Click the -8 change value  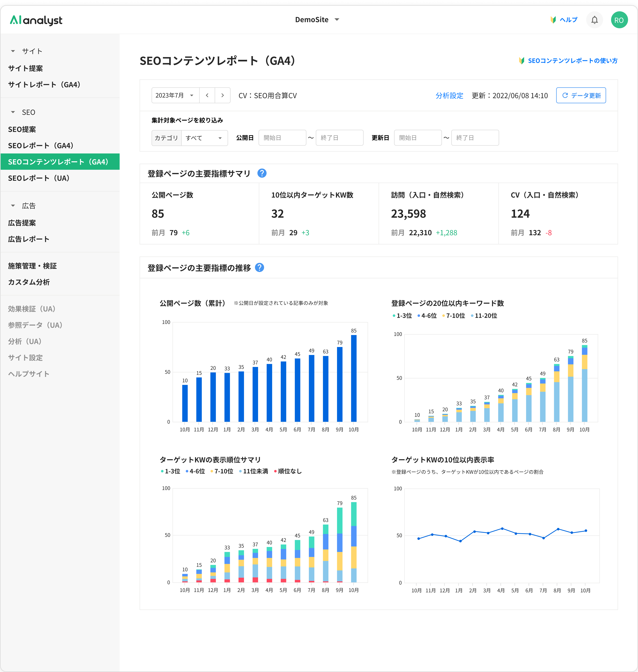549,233
